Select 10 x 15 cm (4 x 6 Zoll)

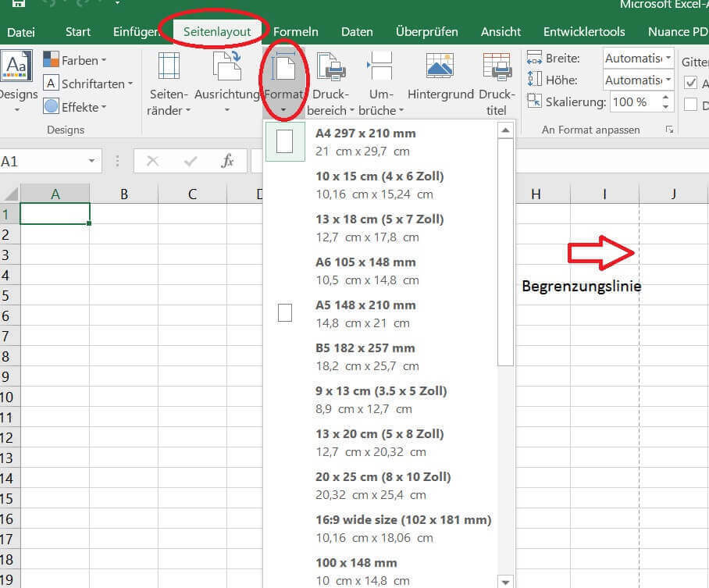pos(381,185)
